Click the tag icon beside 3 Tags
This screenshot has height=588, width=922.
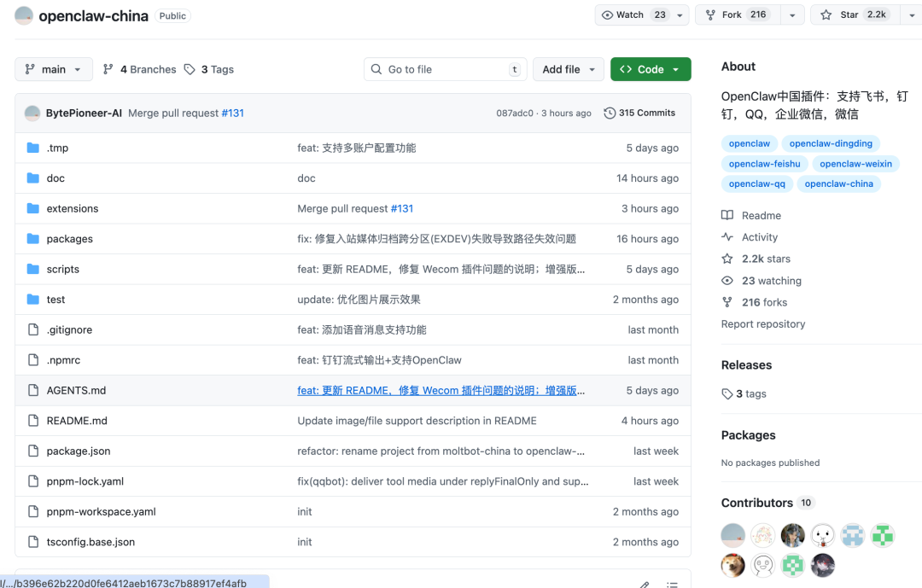[190, 69]
